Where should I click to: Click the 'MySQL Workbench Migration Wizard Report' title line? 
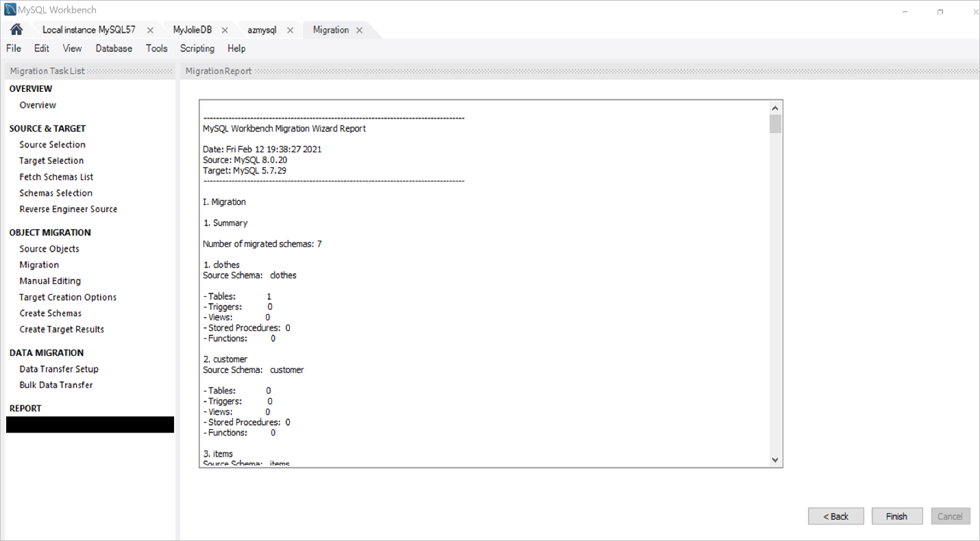pyautogui.click(x=284, y=128)
